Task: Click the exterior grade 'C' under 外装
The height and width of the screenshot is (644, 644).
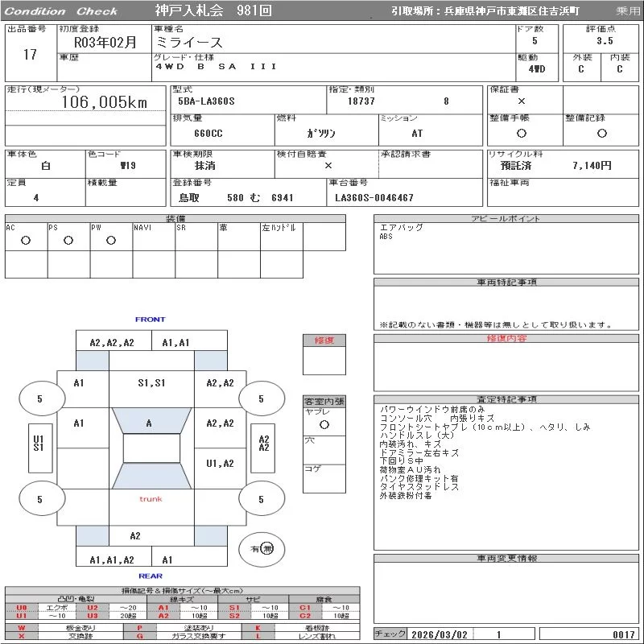Action: coord(580,69)
